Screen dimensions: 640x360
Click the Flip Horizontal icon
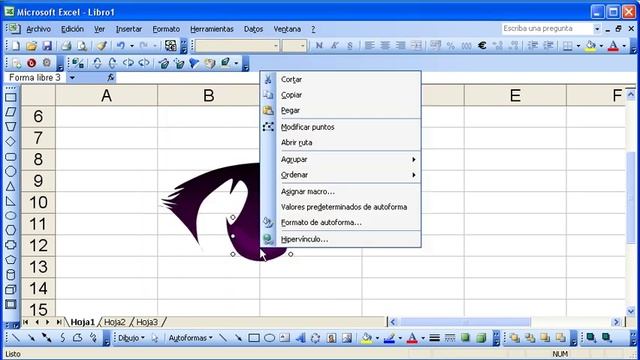128,63
